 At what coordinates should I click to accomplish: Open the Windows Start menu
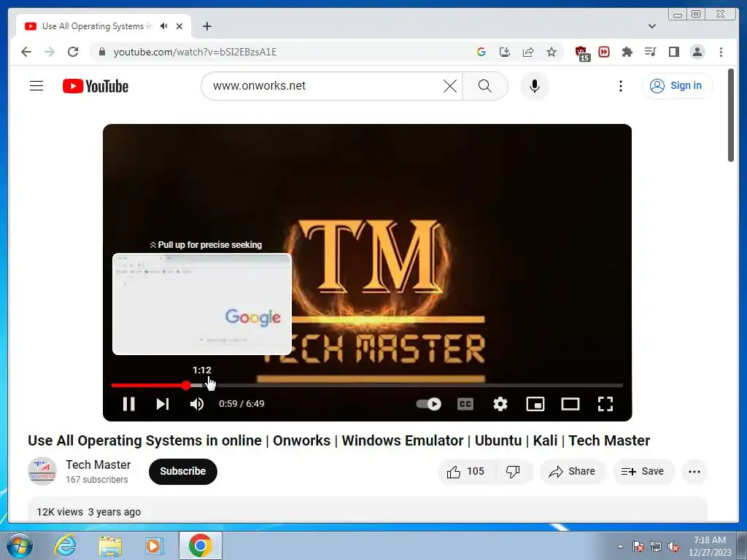20,545
